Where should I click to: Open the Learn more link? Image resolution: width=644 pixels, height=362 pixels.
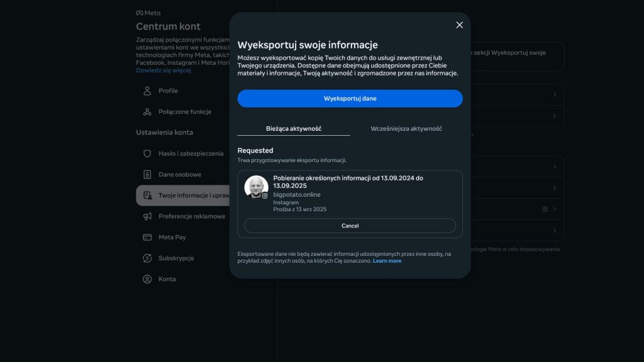pos(387,260)
